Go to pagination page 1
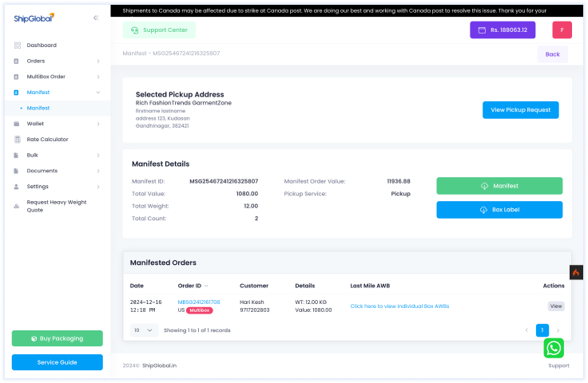The image size is (588, 383). 542,330
